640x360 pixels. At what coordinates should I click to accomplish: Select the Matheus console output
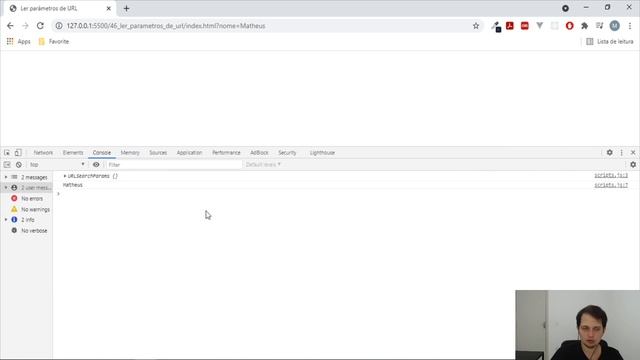coord(73,185)
